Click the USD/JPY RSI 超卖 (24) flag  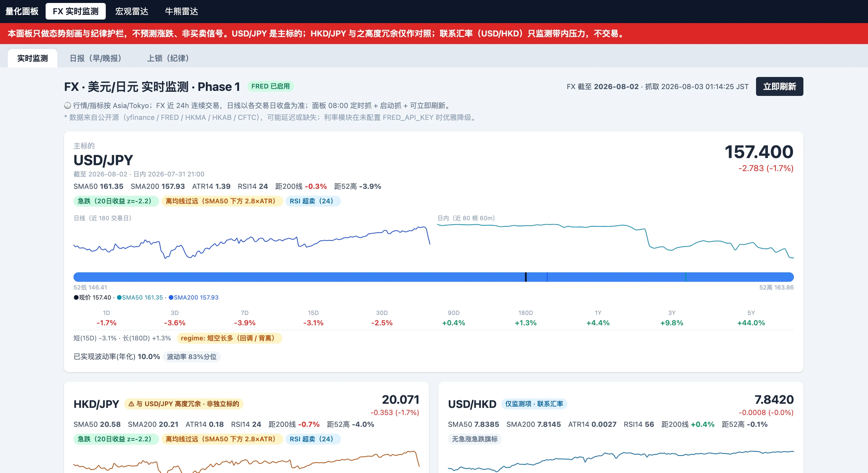coord(313,201)
